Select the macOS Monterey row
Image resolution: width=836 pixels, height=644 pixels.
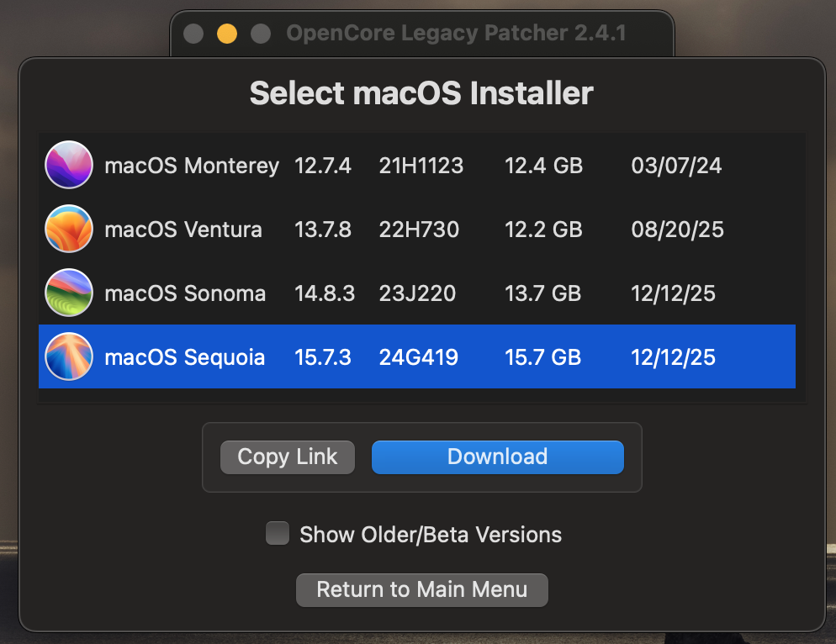tap(417, 165)
